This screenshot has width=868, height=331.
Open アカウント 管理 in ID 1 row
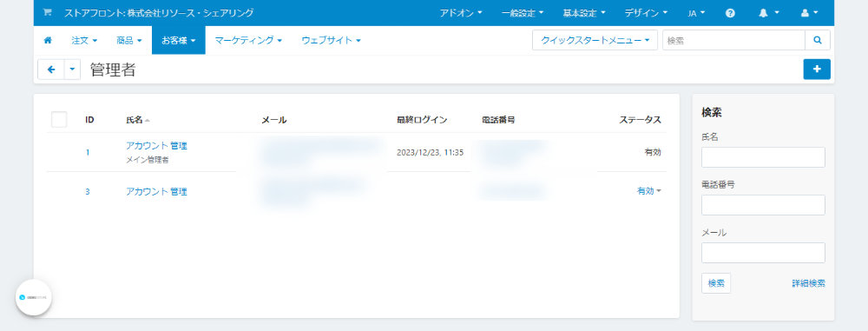(x=156, y=146)
